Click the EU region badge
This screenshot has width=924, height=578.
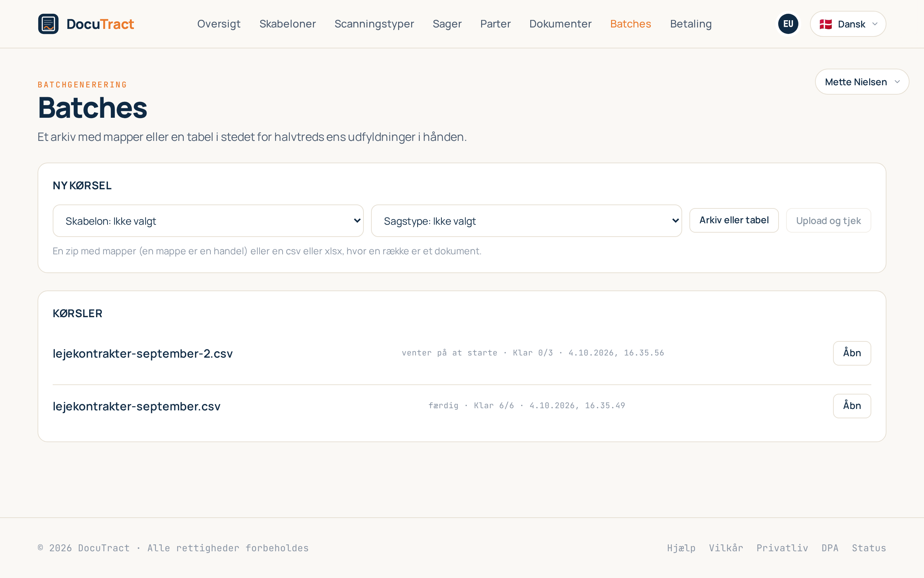pos(788,24)
